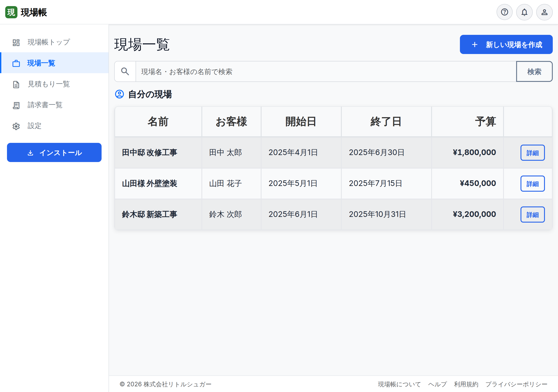This screenshot has width=558, height=392.
Task: Open notifications bell icon
Action: click(x=524, y=12)
